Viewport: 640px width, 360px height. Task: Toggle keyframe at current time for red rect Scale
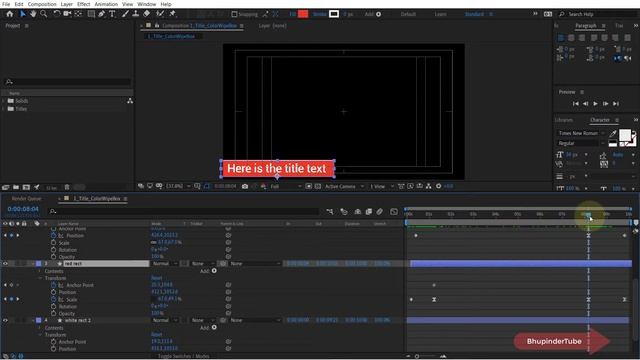(11, 299)
